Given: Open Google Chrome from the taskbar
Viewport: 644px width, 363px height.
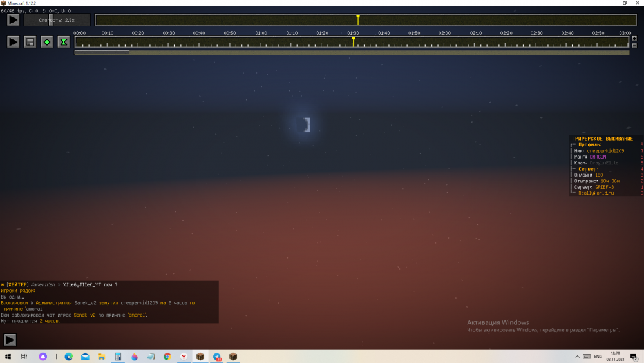Looking at the screenshot, I should (167, 357).
